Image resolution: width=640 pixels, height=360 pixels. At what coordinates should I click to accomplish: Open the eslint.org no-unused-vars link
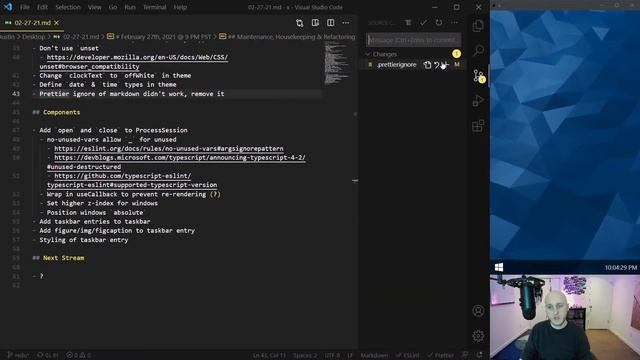169,149
